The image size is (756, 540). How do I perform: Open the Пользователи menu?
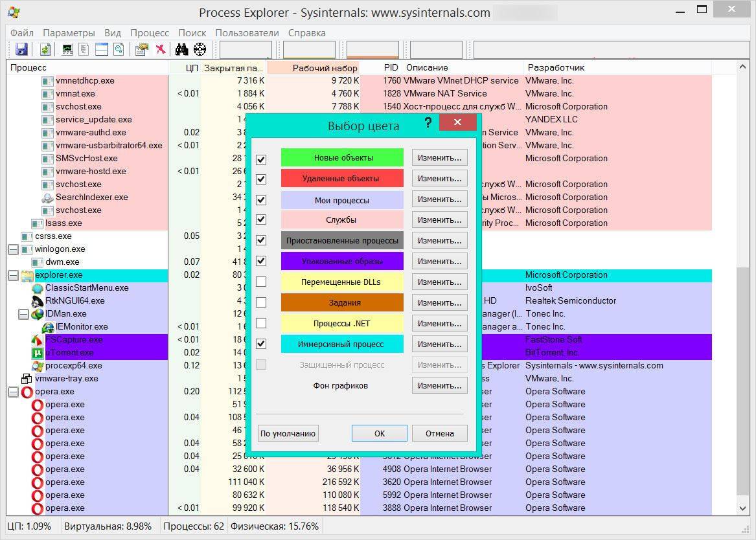[247, 33]
